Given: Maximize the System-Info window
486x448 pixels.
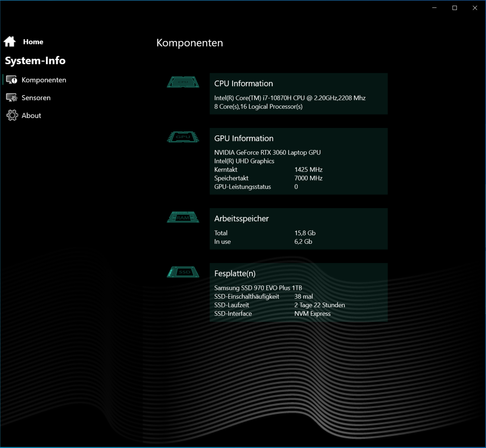Looking at the screenshot, I should coord(455,8).
